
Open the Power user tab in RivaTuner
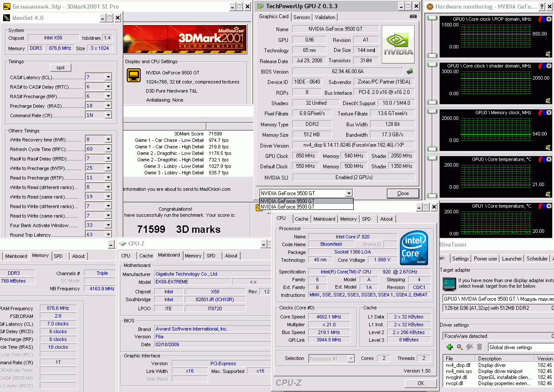point(486,259)
